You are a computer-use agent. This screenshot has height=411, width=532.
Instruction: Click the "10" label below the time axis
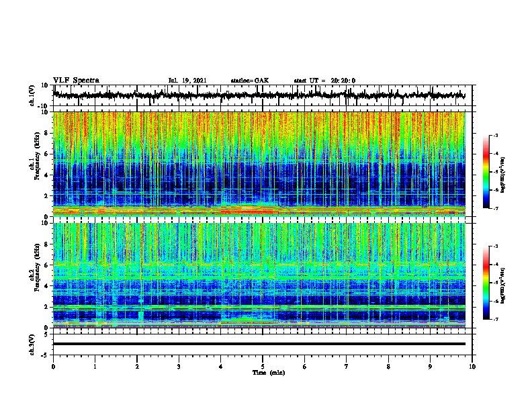pos(472,367)
